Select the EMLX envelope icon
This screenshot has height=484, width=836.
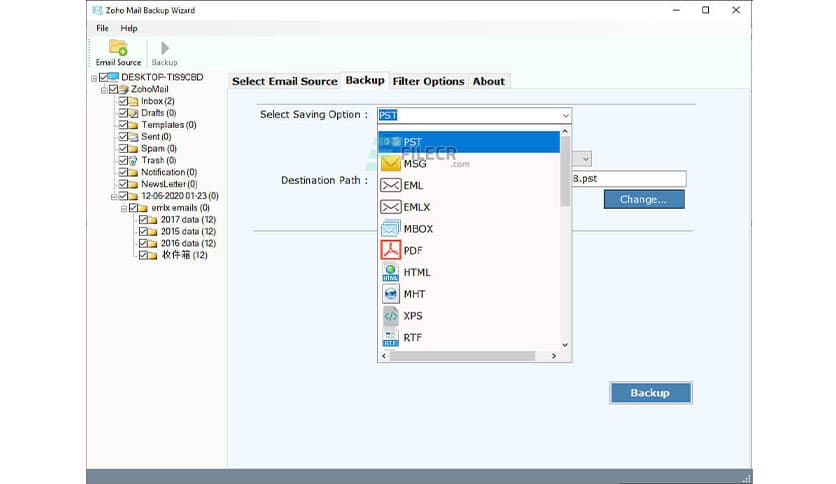[390, 207]
